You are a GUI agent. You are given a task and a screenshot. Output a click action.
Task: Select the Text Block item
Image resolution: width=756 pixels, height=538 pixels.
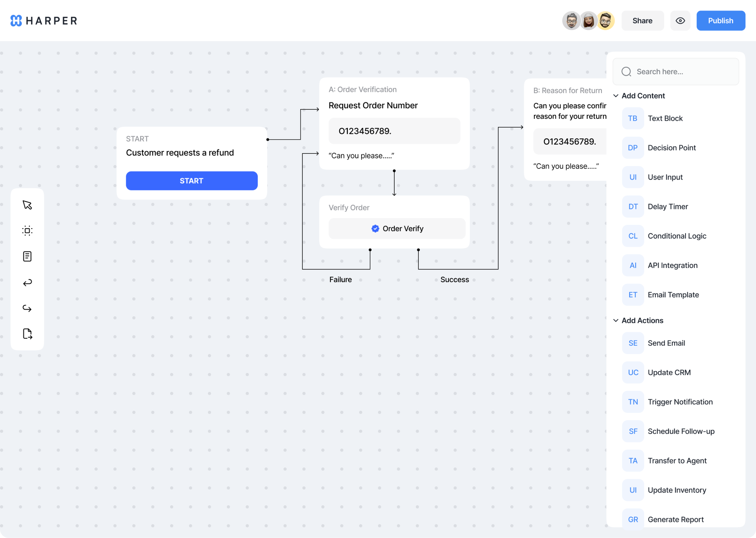(665, 119)
